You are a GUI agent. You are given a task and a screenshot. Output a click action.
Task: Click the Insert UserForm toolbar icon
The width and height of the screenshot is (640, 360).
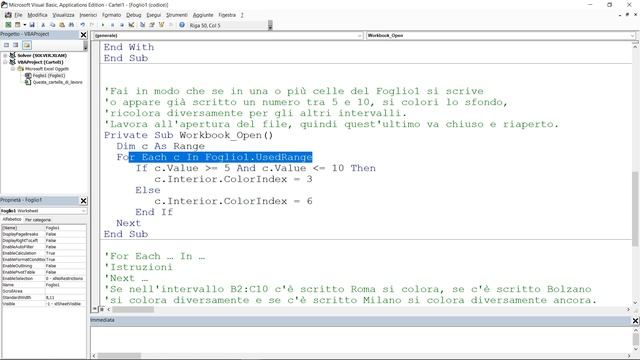pyautogui.click(x=18, y=25)
